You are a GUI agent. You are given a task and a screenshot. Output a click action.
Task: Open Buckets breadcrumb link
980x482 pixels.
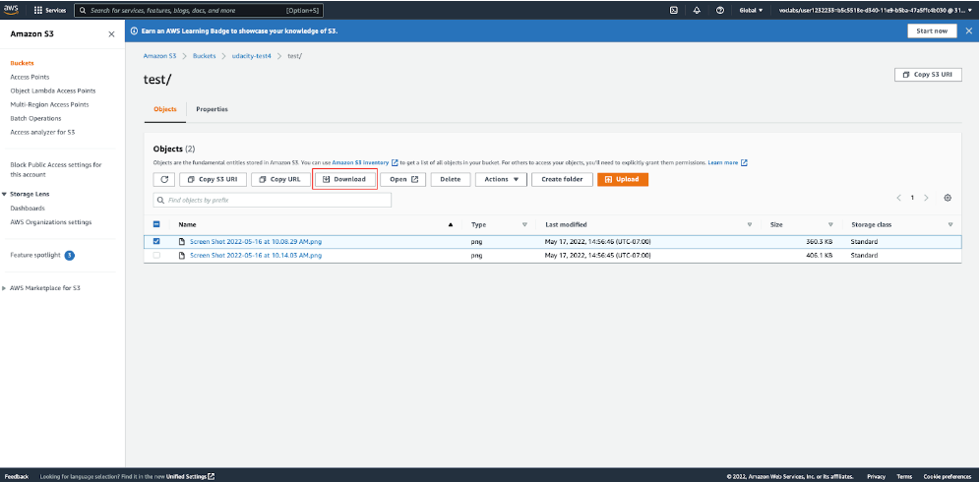pyautogui.click(x=204, y=56)
